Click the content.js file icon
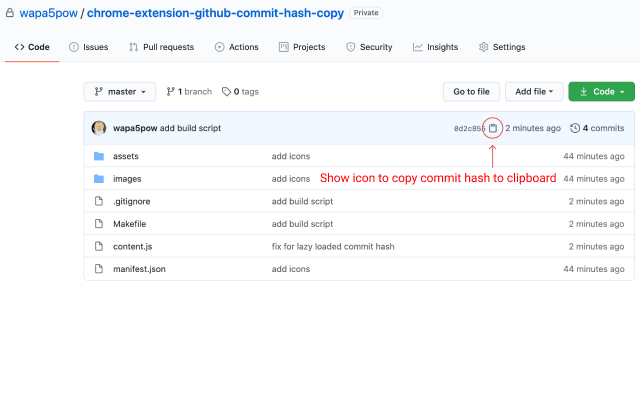 (x=99, y=246)
